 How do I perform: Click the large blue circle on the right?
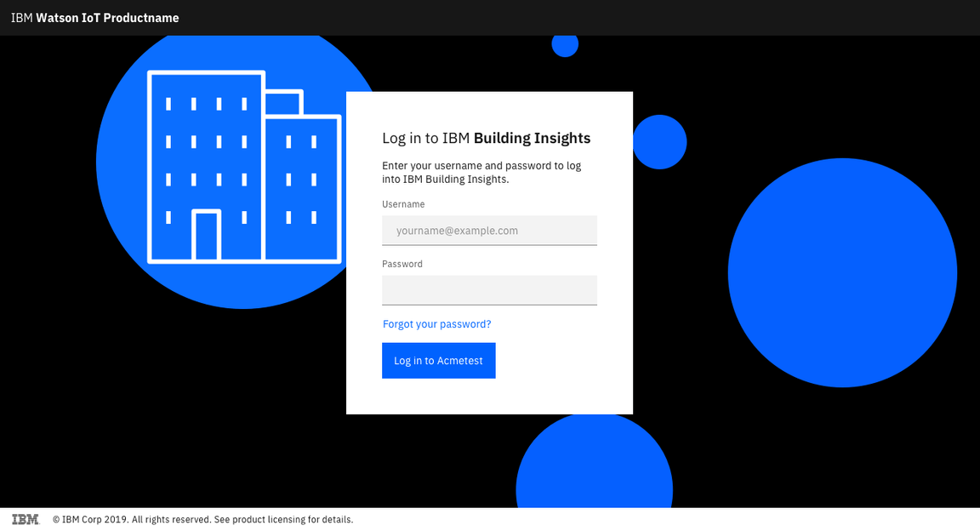pyautogui.click(x=843, y=272)
